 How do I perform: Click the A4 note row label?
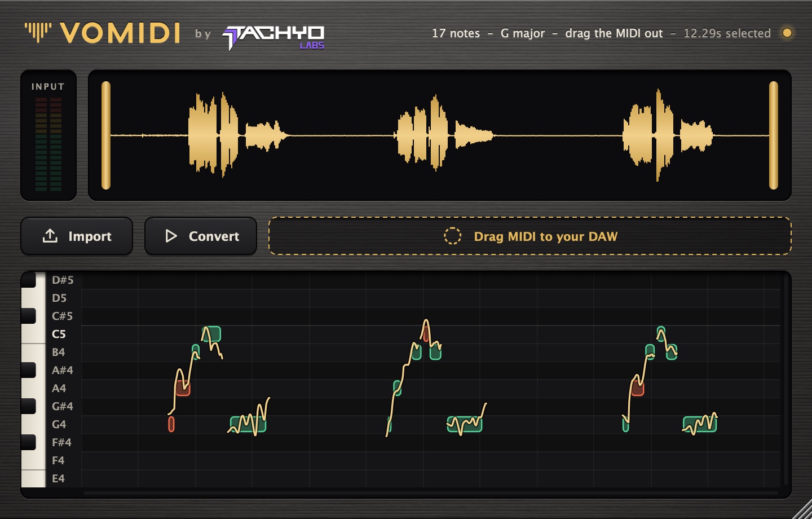click(x=59, y=388)
